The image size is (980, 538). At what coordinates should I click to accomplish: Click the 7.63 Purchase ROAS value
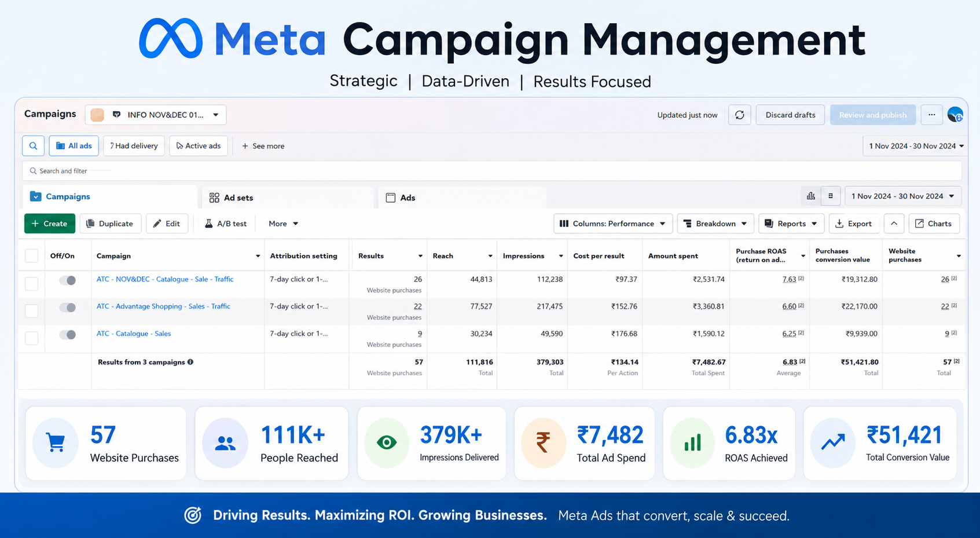pos(789,279)
